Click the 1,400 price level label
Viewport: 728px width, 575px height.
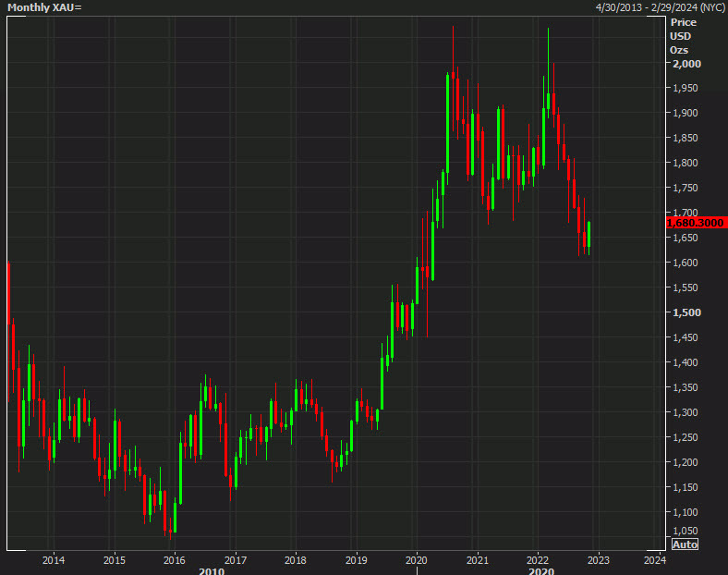point(686,362)
